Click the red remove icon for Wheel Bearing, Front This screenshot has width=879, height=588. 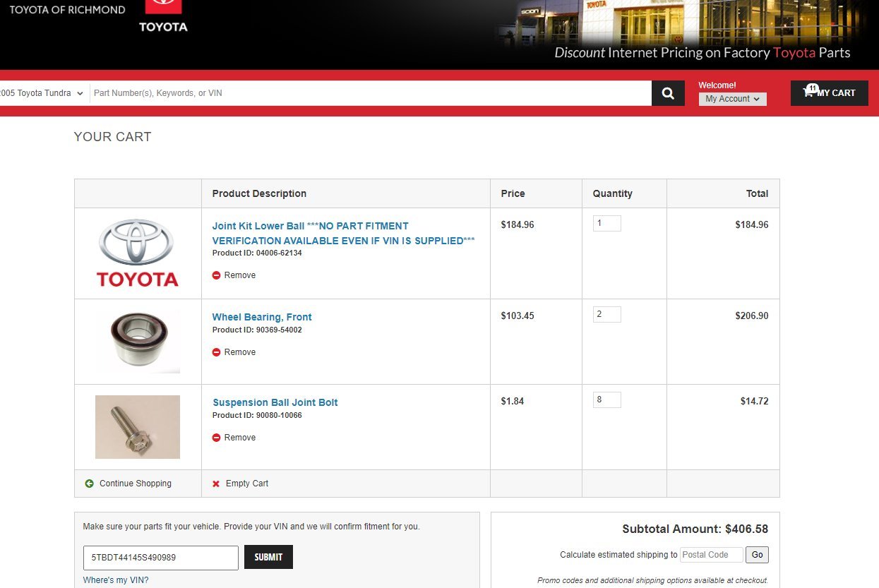pyautogui.click(x=217, y=352)
